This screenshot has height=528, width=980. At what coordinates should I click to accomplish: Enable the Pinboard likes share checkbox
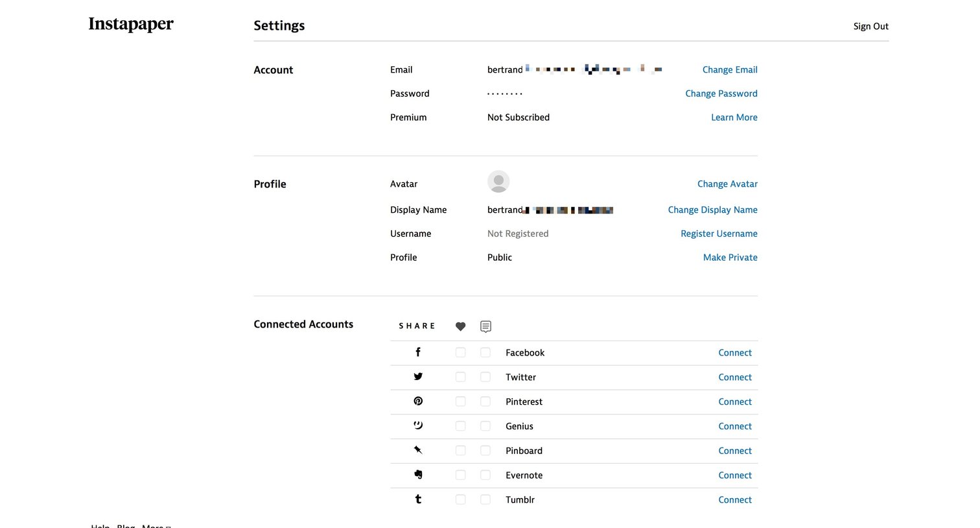click(x=460, y=450)
